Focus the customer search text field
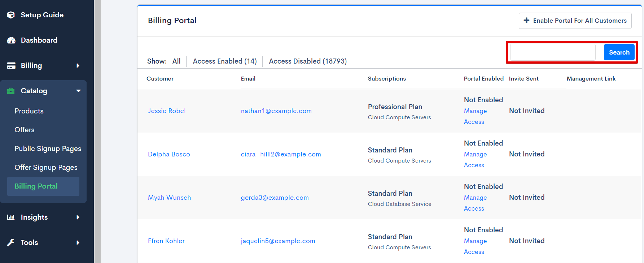 coord(552,52)
